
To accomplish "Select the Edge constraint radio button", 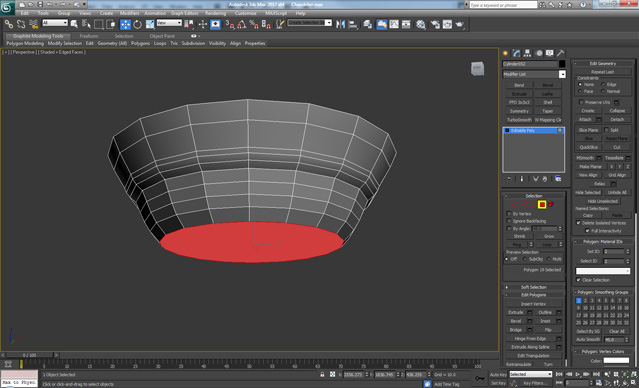I will pyautogui.click(x=603, y=84).
